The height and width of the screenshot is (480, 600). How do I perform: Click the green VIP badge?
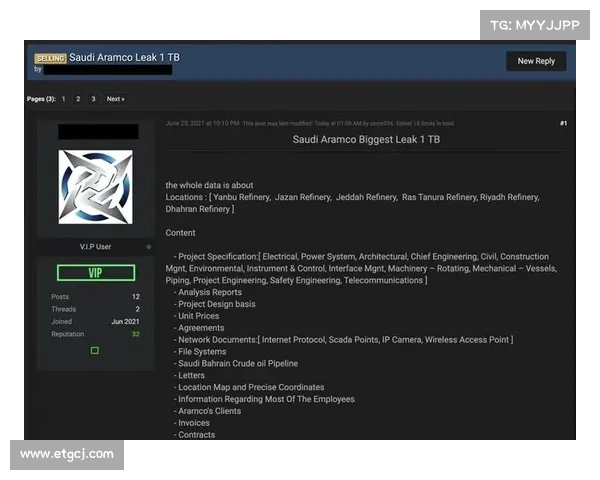point(96,273)
